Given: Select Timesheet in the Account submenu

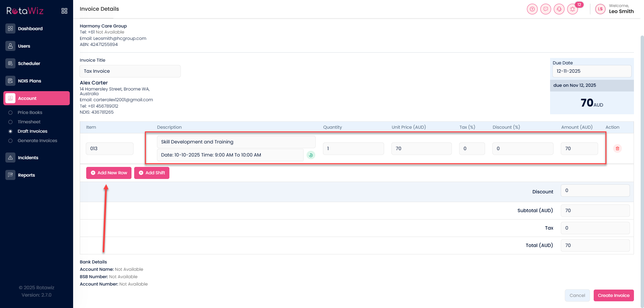Looking at the screenshot, I should pos(29,122).
